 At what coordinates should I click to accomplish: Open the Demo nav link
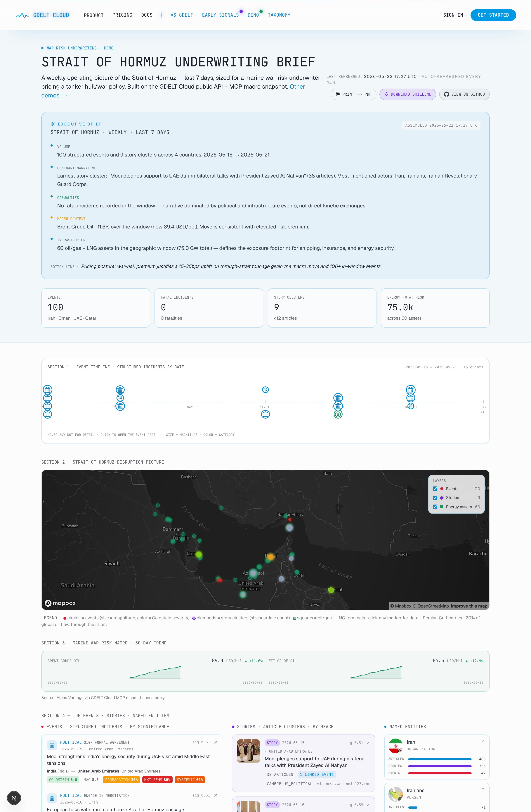pos(253,15)
